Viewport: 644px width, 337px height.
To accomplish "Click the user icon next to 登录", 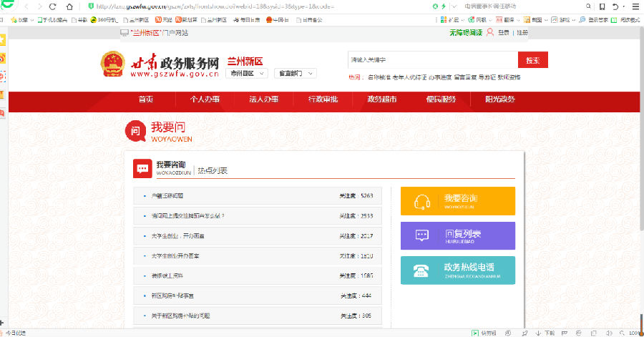I will pos(490,33).
